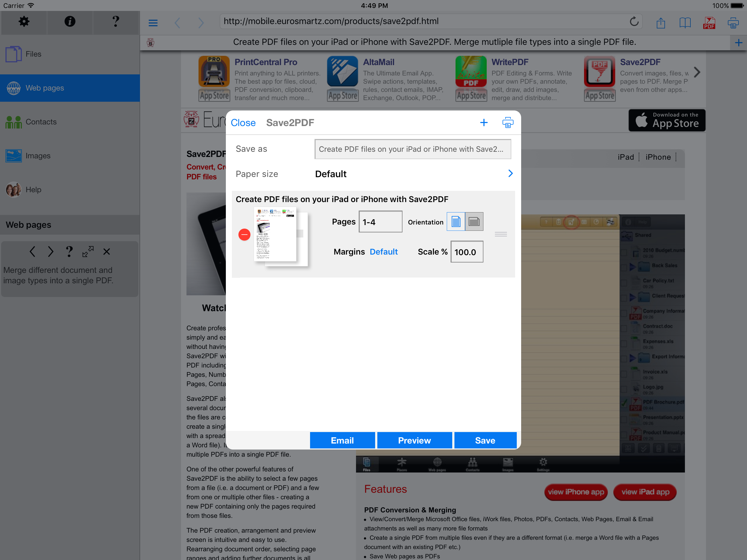Image resolution: width=747 pixels, height=560 pixels.
Task: Open the settings gear in sidebar header
Action: 24,22
